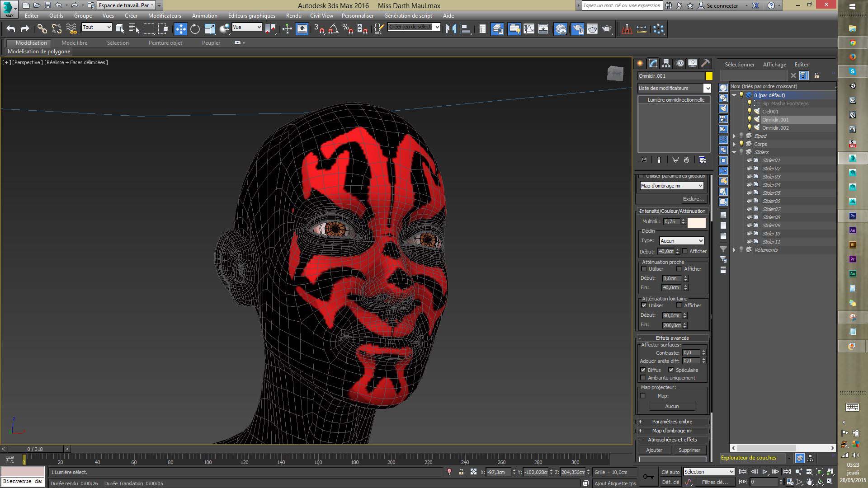Open the Liste des modificateurs dropdown

pyautogui.click(x=707, y=88)
